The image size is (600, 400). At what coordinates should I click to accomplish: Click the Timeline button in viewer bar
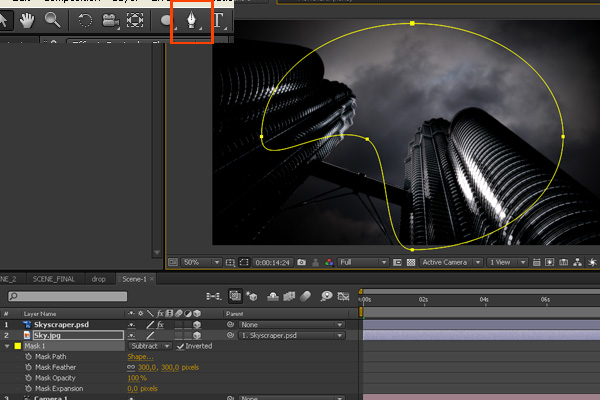coord(564,262)
